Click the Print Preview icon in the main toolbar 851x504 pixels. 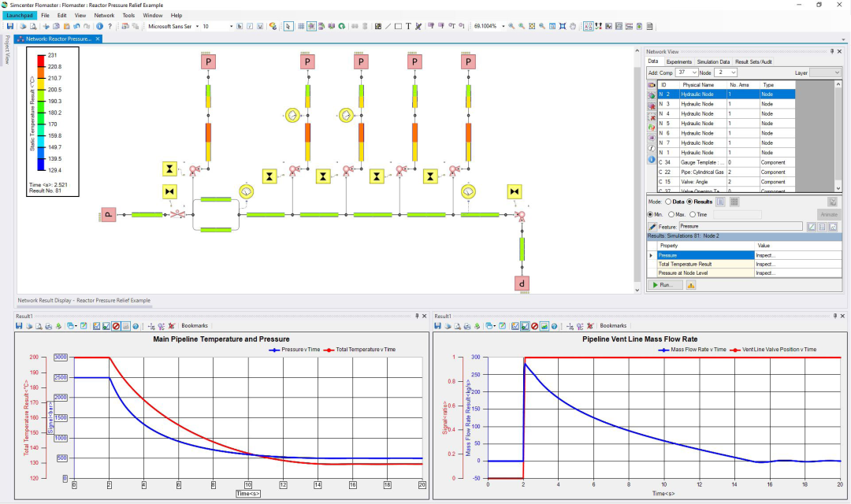(x=33, y=26)
